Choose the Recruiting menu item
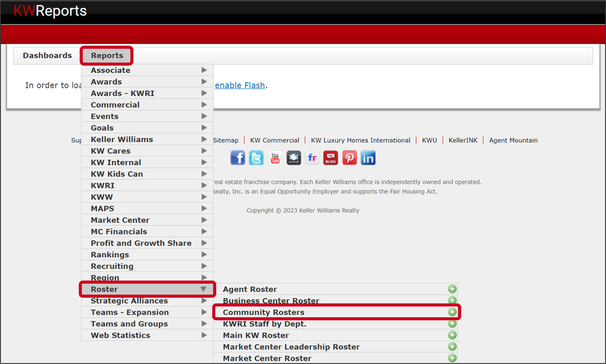 tap(147, 266)
